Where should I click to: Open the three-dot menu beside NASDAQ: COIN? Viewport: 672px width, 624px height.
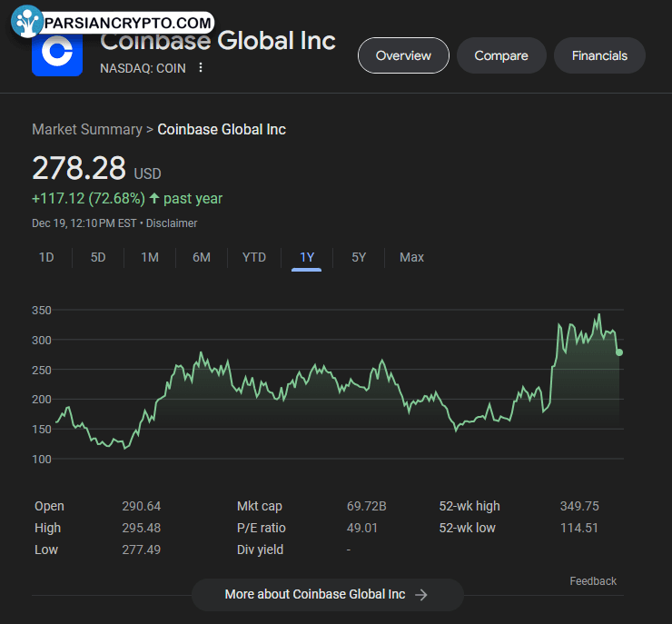200,67
